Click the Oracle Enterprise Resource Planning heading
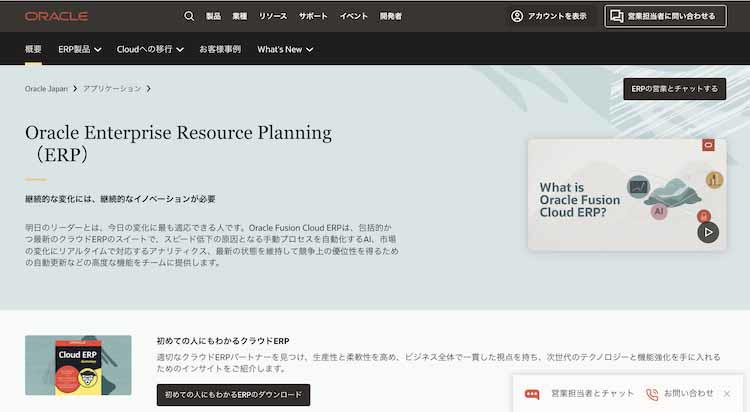Image resolution: width=750 pixels, height=412 pixels. tap(178, 144)
